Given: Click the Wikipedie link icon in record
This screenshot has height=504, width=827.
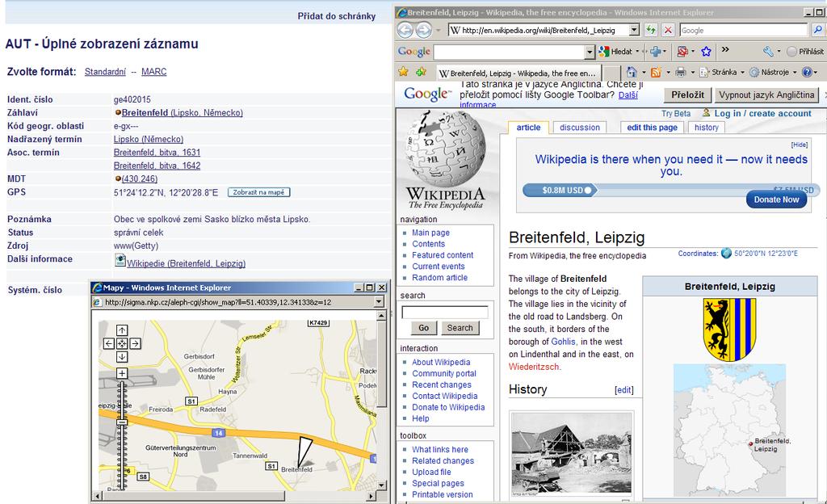Looking at the screenshot, I should tap(120, 260).
